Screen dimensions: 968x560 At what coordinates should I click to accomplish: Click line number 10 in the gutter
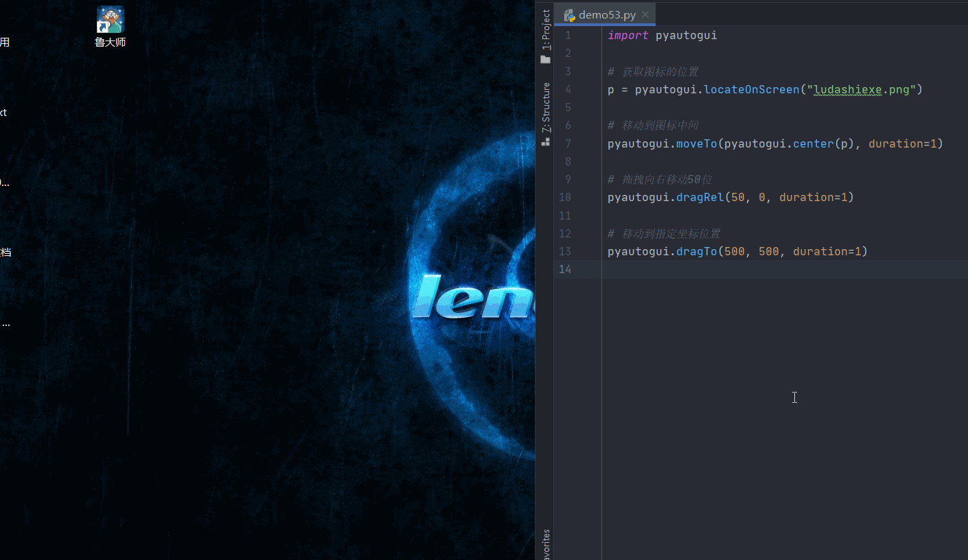565,198
